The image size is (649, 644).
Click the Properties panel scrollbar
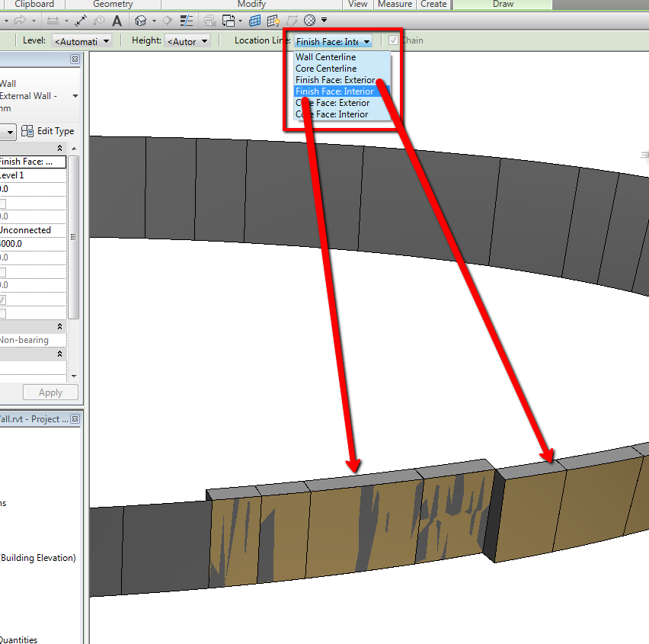(x=73, y=236)
